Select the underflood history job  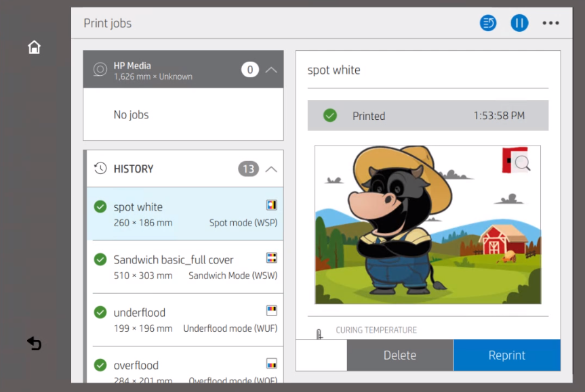point(185,320)
